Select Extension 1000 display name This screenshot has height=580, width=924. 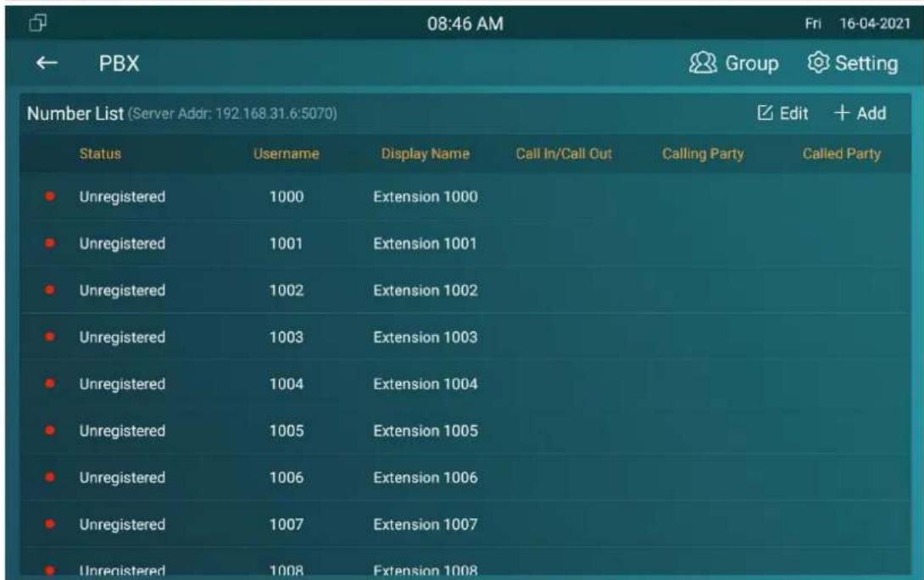pyautogui.click(x=426, y=197)
